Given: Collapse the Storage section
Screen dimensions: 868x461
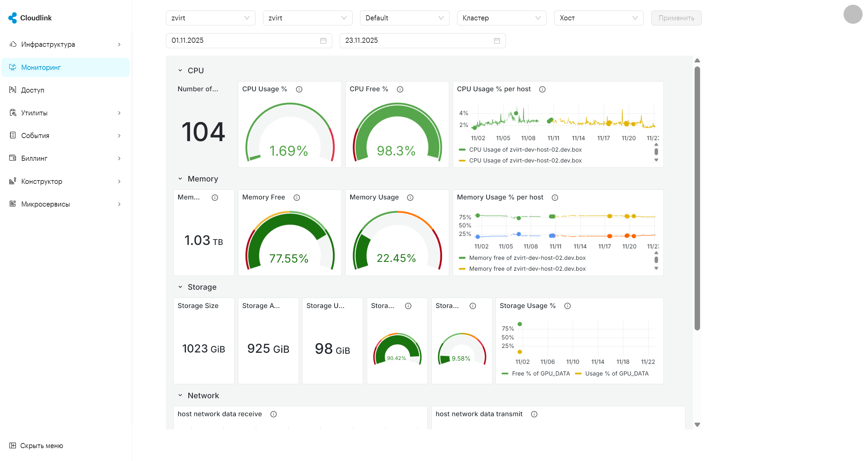Looking at the screenshot, I should 180,287.
